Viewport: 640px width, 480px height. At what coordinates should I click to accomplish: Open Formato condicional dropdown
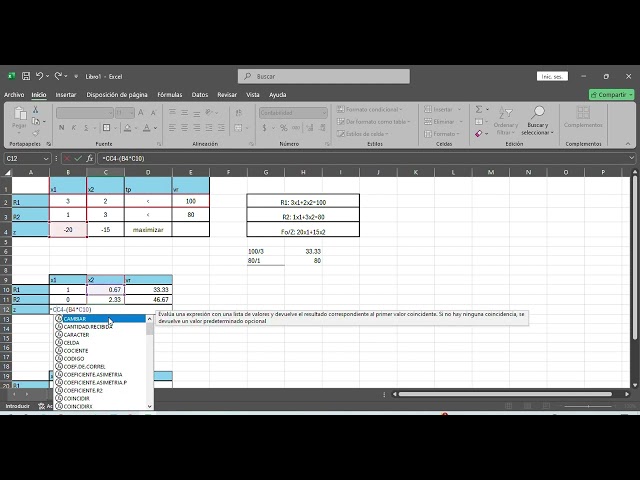point(369,109)
